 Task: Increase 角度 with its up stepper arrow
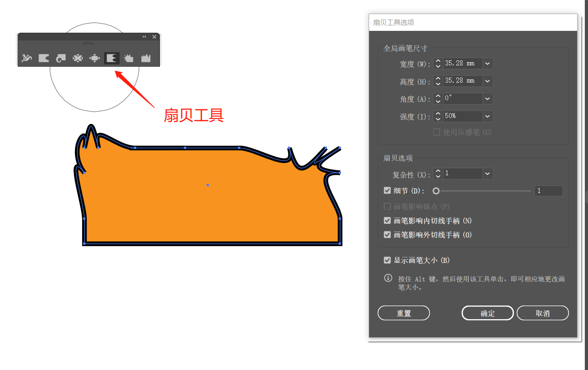pos(438,96)
